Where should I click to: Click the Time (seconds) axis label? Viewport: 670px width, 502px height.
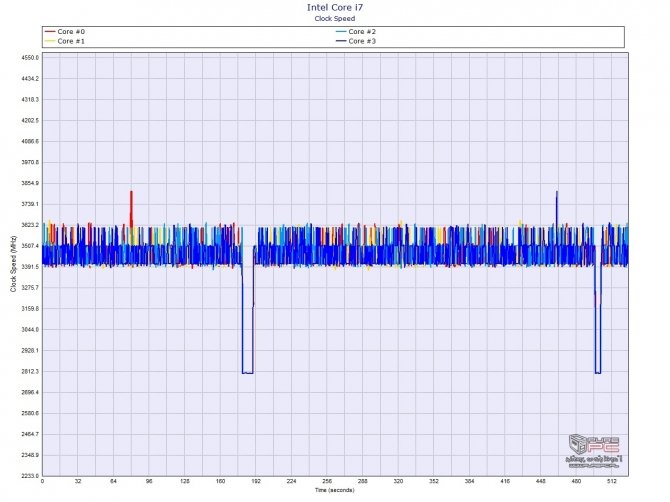[x=335, y=490]
